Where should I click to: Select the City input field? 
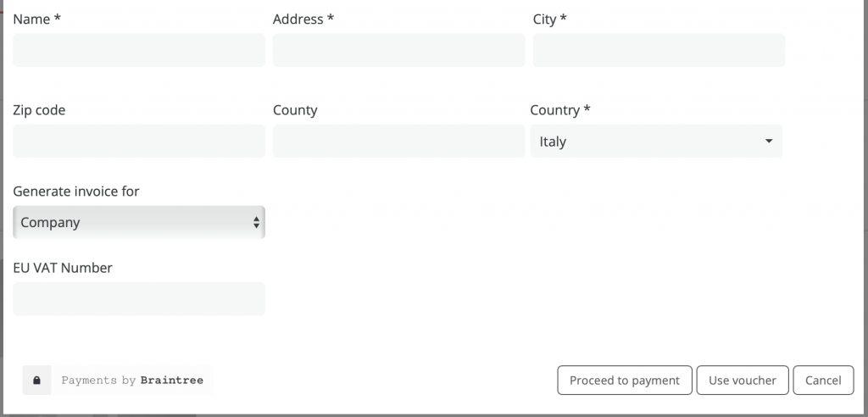coord(659,51)
